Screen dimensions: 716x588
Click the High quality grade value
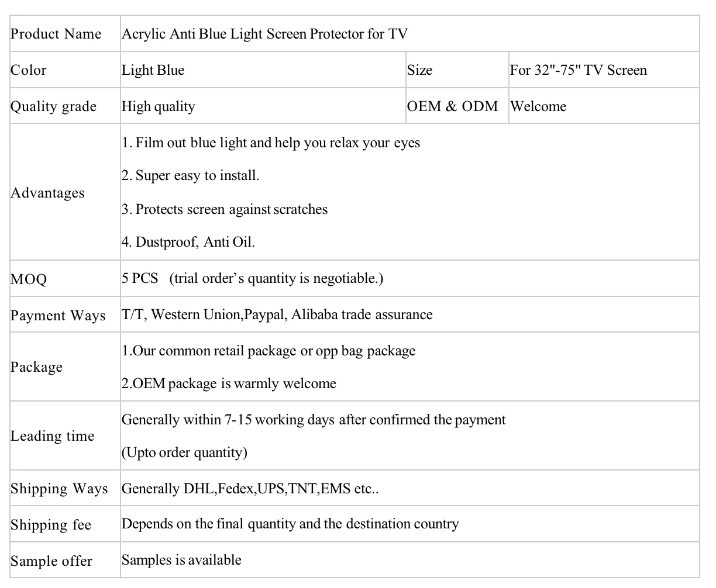coord(158,106)
